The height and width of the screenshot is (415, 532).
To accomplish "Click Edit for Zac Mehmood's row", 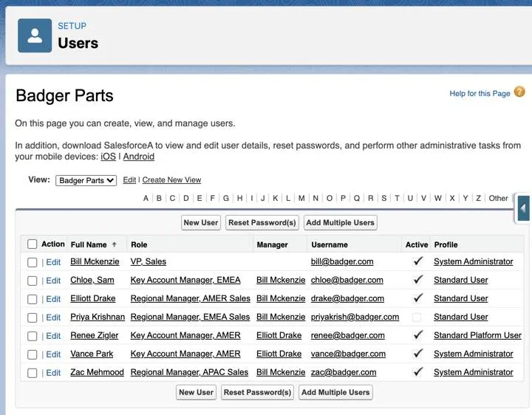I will coord(53,373).
